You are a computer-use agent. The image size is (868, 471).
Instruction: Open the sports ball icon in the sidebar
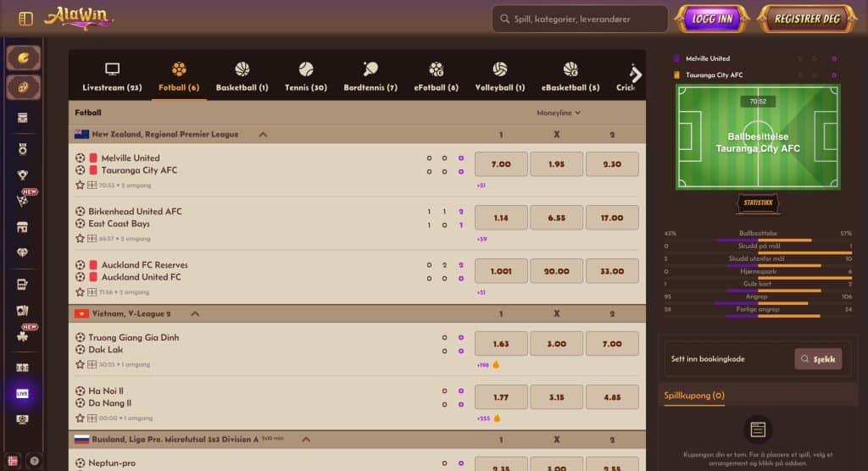(23, 87)
